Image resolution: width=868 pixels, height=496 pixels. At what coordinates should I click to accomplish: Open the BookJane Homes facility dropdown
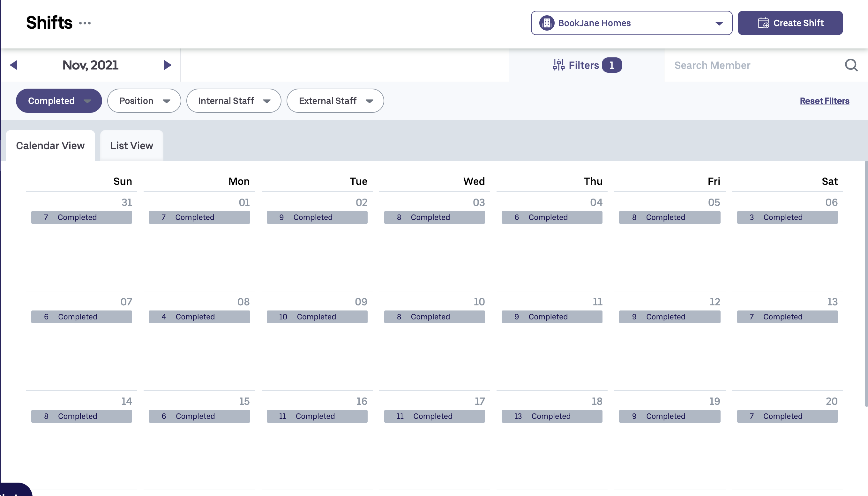tap(718, 23)
